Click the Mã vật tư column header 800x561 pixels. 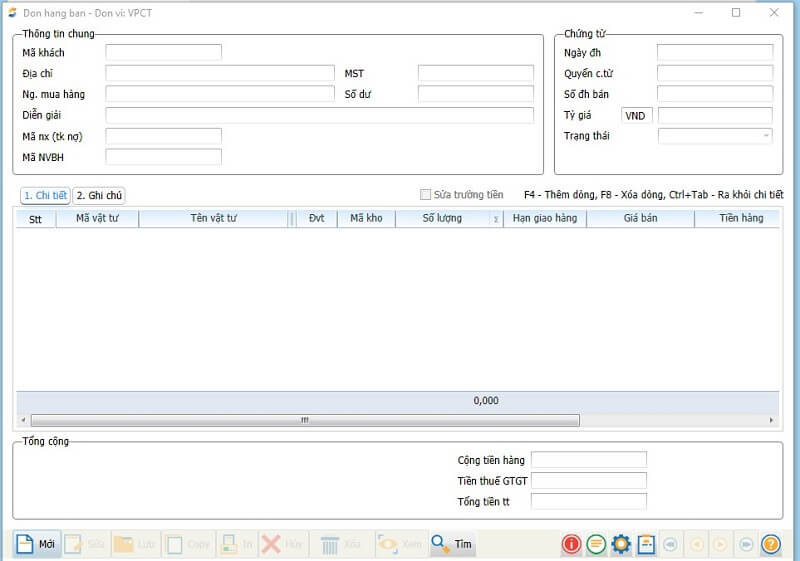pos(97,218)
